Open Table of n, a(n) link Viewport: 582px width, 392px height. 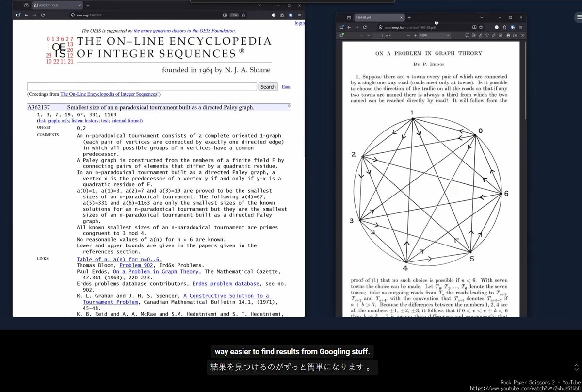click(119, 259)
